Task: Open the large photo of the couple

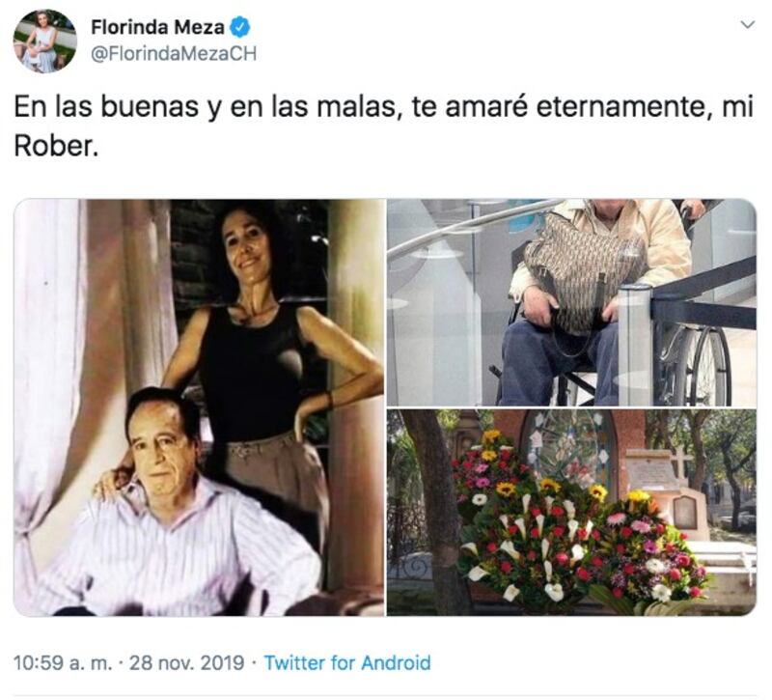Action: (199, 407)
